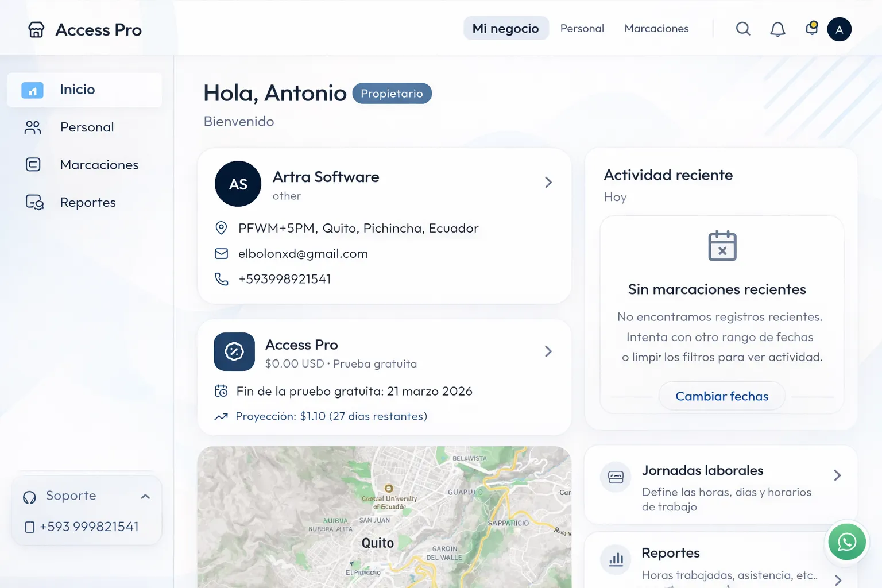Open the Inicio home icon in sidebar
The width and height of the screenshot is (882, 588).
click(x=33, y=90)
